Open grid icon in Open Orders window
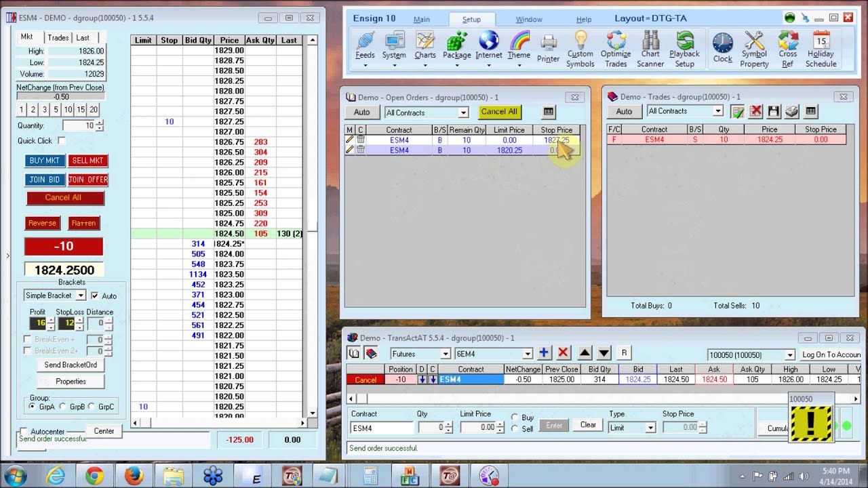 pos(549,112)
